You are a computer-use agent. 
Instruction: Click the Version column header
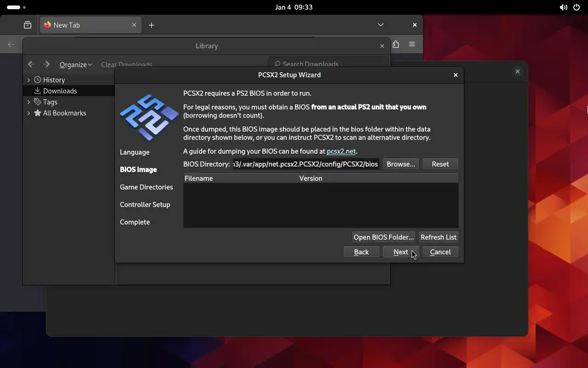[x=378, y=178]
